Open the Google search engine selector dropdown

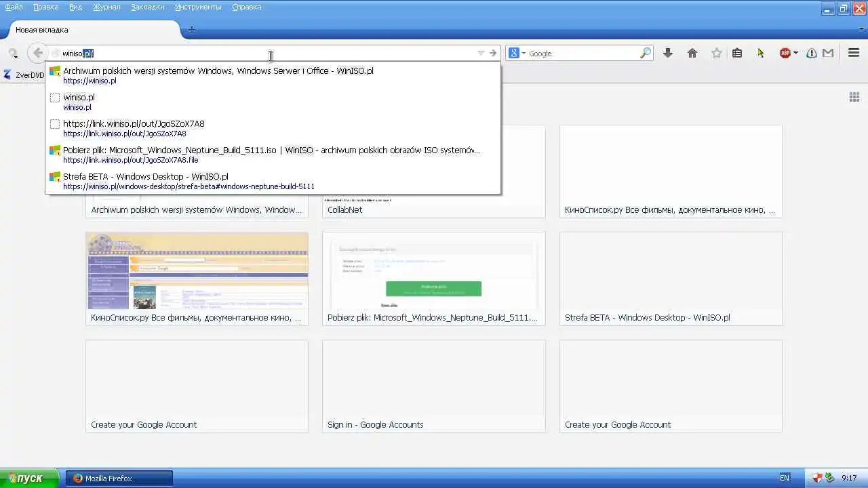[517, 53]
